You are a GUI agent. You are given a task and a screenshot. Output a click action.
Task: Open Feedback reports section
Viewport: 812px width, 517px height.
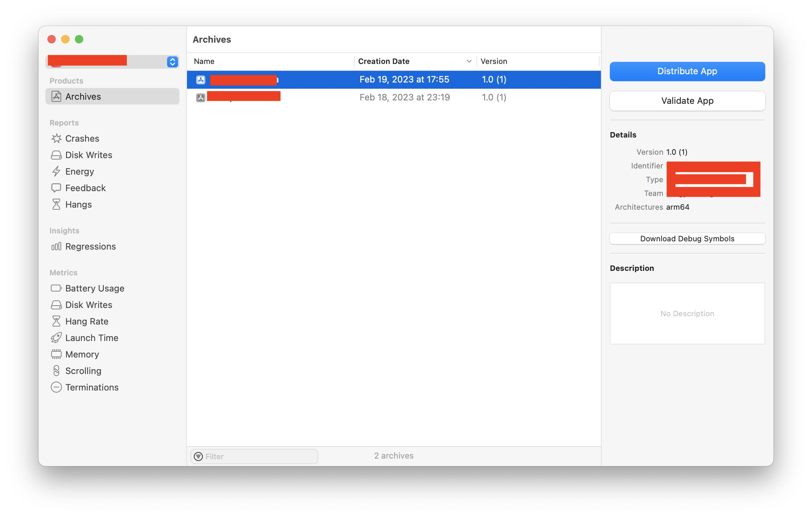point(85,188)
